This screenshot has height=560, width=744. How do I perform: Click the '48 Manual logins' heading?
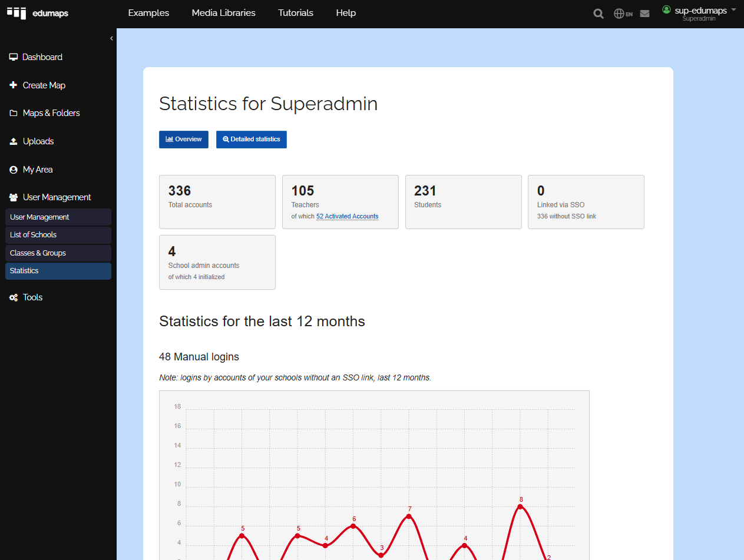click(x=199, y=357)
